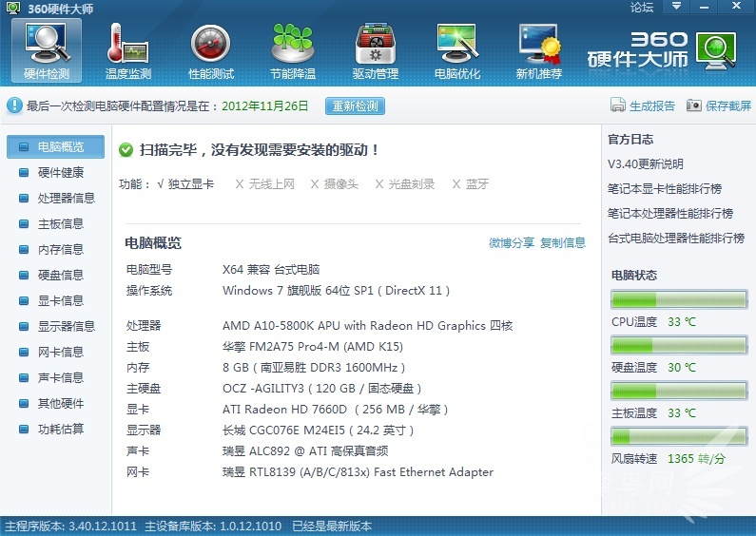
Task: Click 主程序版本 3.40.12.1011 in status bar
Action: [x=71, y=526]
